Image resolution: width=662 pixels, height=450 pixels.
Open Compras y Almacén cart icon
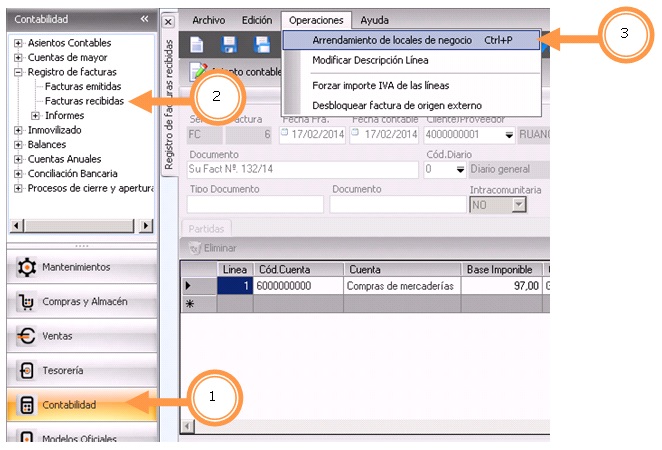tap(24, 302)
